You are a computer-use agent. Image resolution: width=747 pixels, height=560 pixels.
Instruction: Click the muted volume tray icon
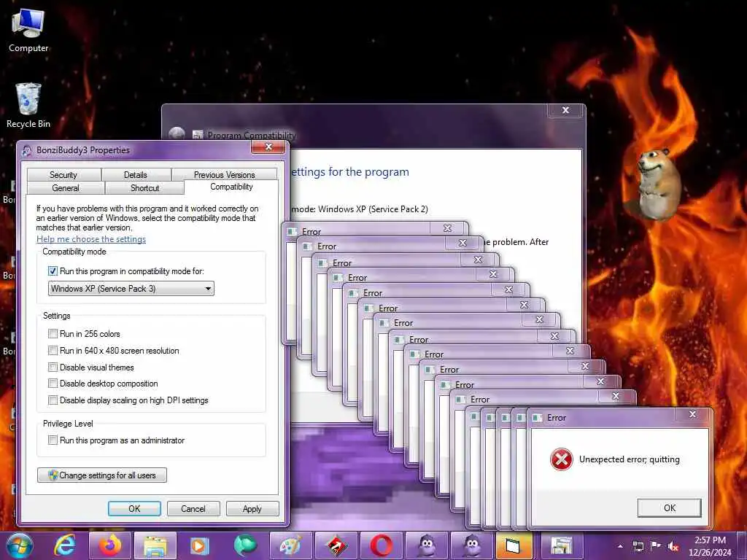[673, 546]
